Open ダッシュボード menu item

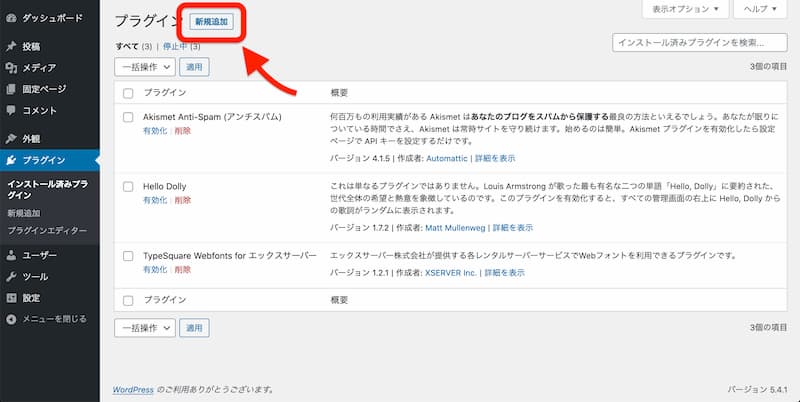52,18
